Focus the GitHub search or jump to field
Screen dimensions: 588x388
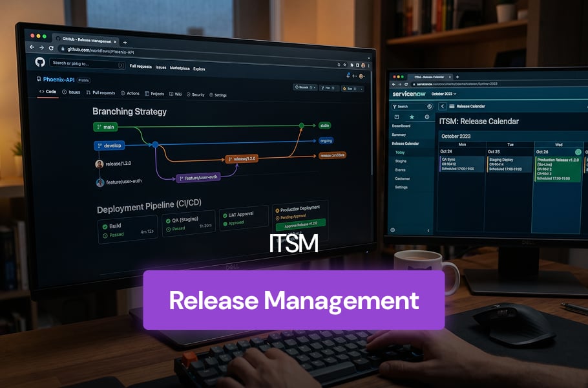(87, 64)
